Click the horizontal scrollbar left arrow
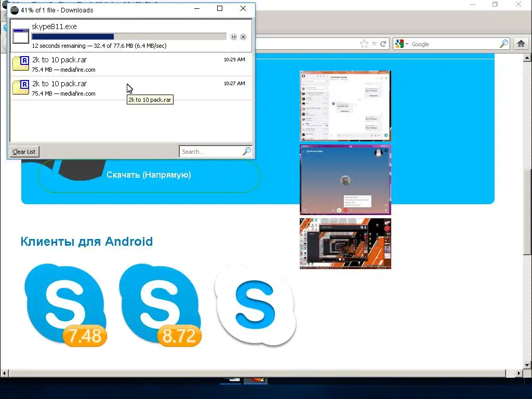 coord(4,373)
